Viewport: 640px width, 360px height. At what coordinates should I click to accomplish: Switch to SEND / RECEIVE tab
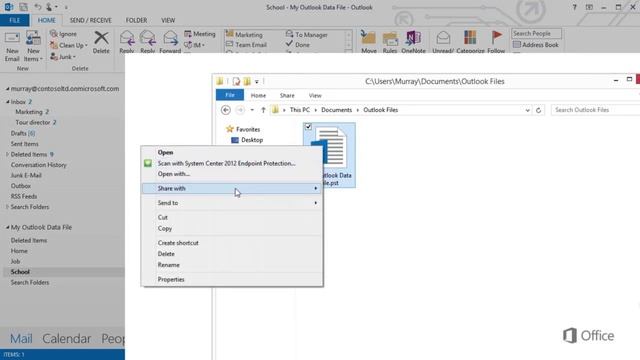point(91,20)
